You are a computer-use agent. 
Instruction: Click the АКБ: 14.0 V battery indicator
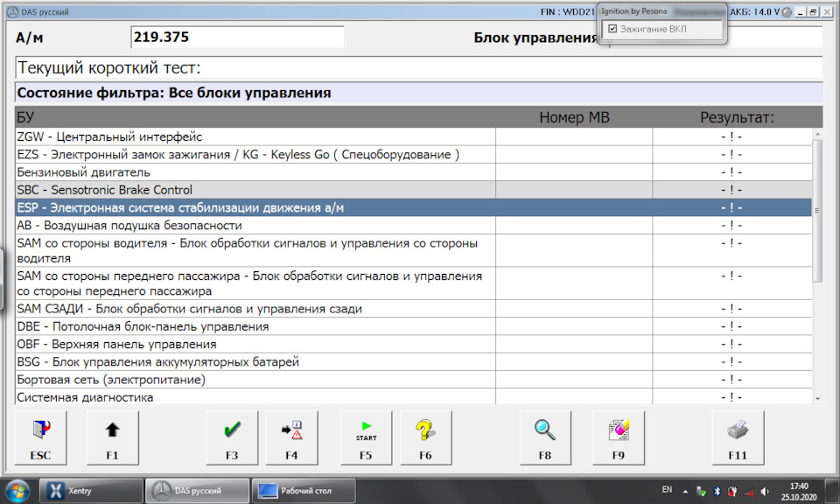[754, 11]
